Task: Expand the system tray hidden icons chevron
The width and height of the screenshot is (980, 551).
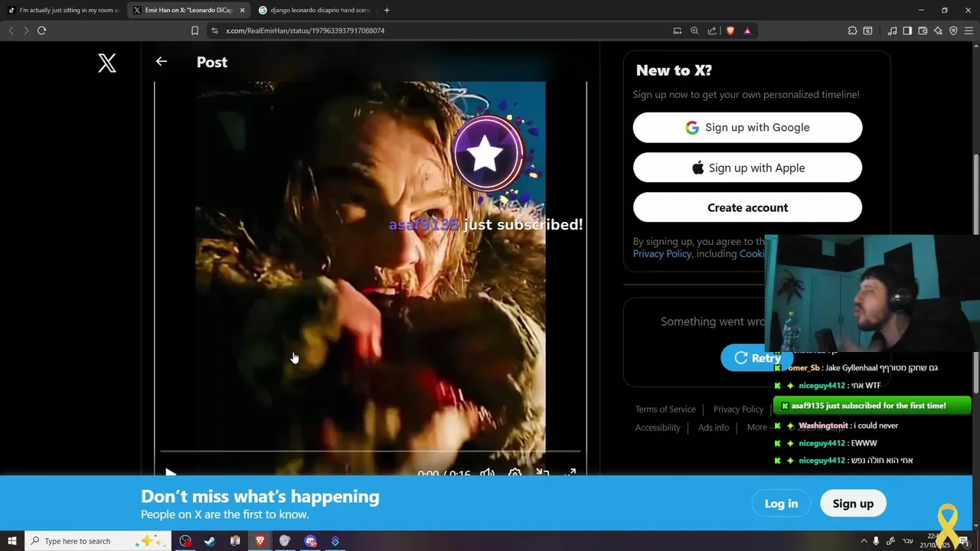Action: pyautogui.click(x=864, y=541)
